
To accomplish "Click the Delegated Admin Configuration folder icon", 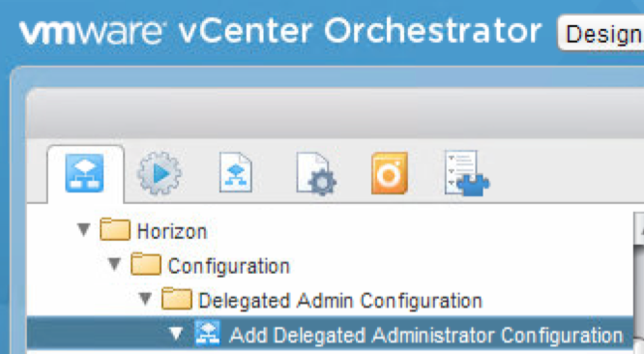I will 177,299.
